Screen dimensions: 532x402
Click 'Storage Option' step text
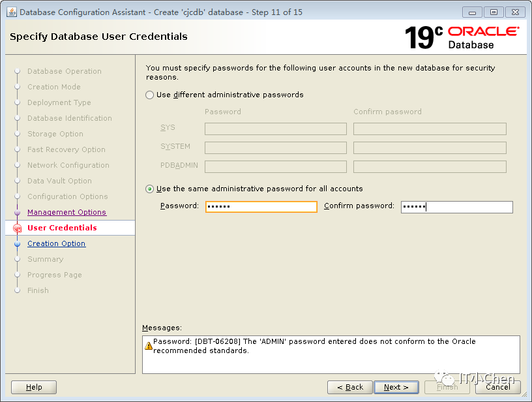click(55, 134)
